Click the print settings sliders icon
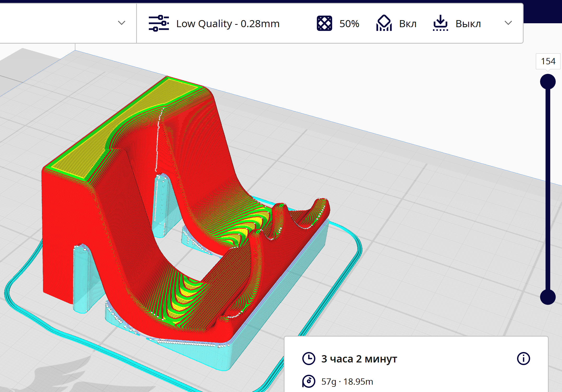Screen dimensions: 562x392 click(159, 24)
